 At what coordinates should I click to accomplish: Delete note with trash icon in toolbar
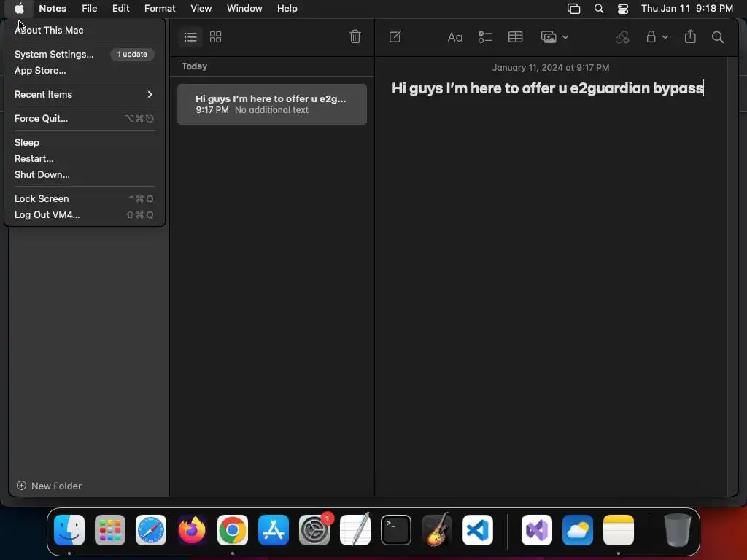pyautogui.click(x=355, y=36)
